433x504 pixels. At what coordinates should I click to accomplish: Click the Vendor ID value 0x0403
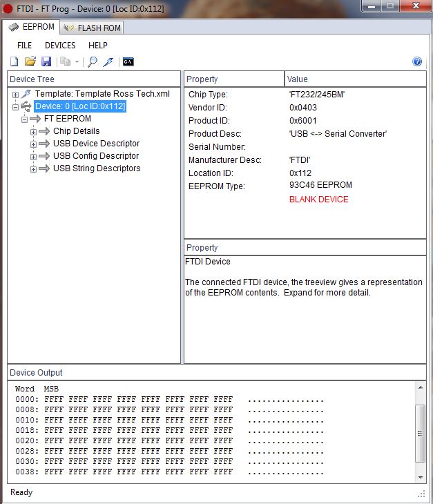tap(303, 107)
